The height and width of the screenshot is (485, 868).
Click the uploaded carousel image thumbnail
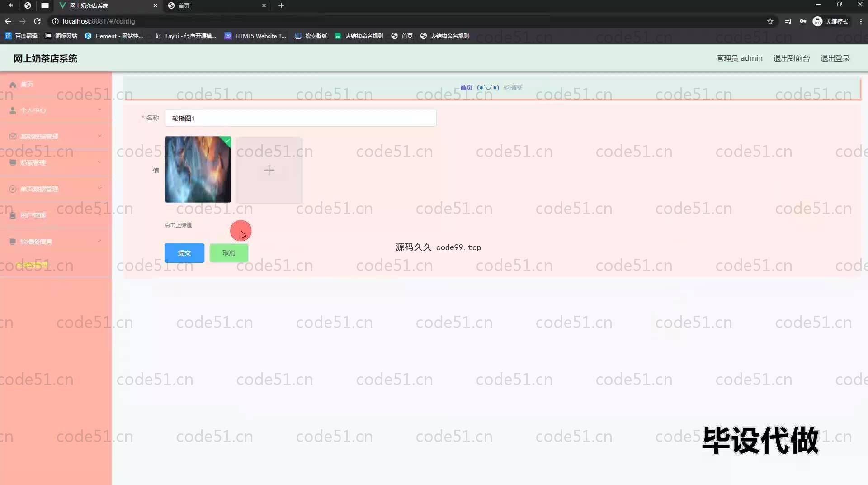[198, 170]
